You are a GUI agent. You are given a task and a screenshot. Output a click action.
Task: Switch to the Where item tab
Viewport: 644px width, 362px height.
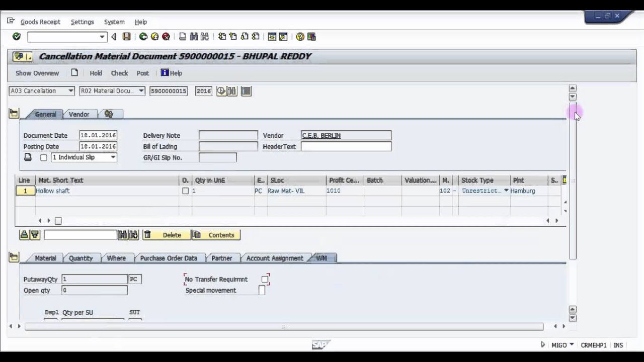[116, 258]
